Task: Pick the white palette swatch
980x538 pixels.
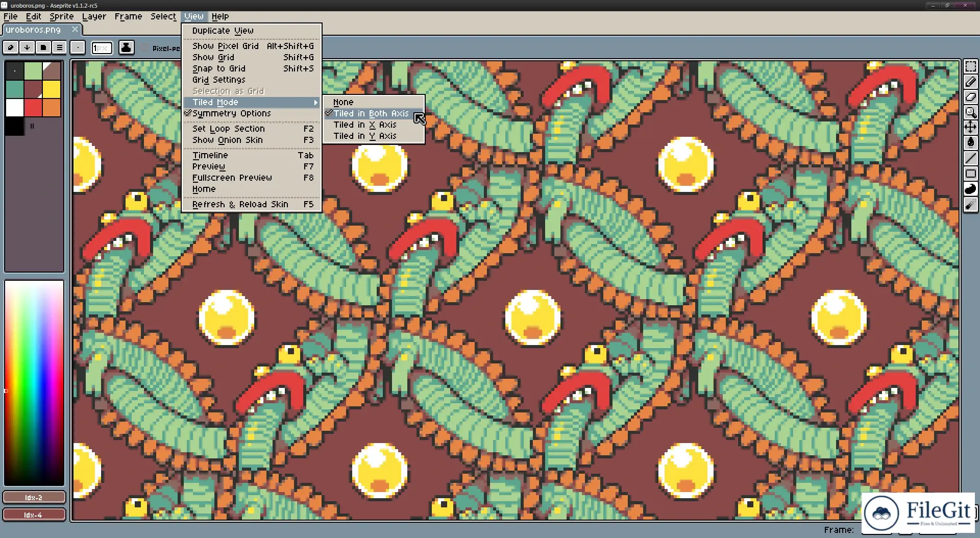Action: point(15,108)
